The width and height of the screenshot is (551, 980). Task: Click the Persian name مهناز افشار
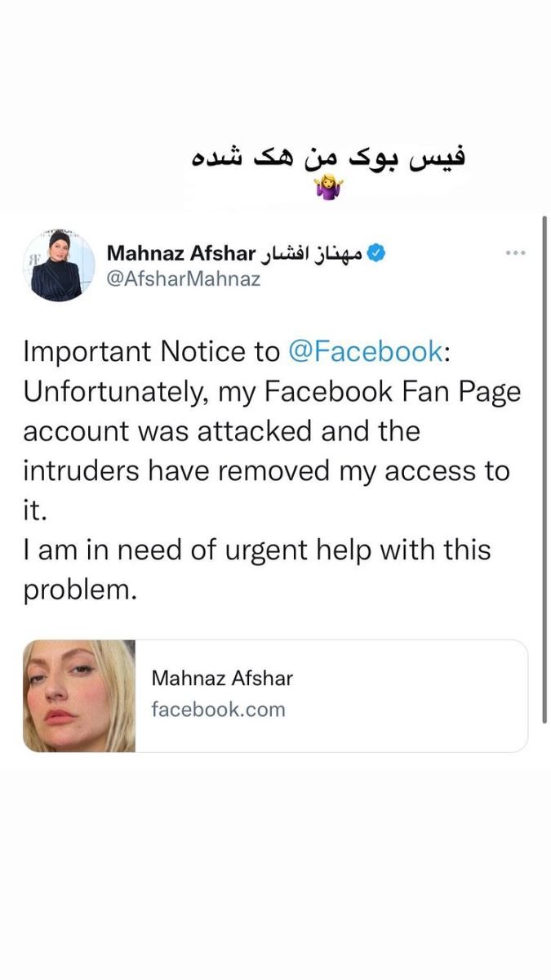(x=312, y=253)
